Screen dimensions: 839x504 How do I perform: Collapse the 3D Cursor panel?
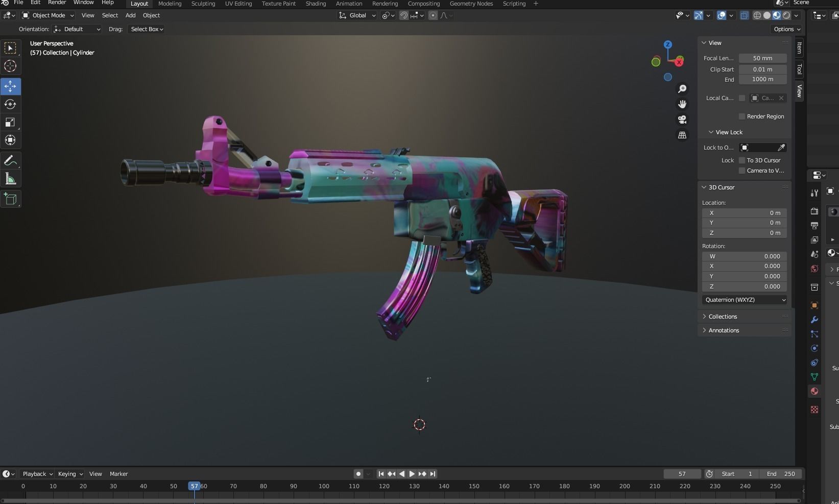tap(721, 187)
